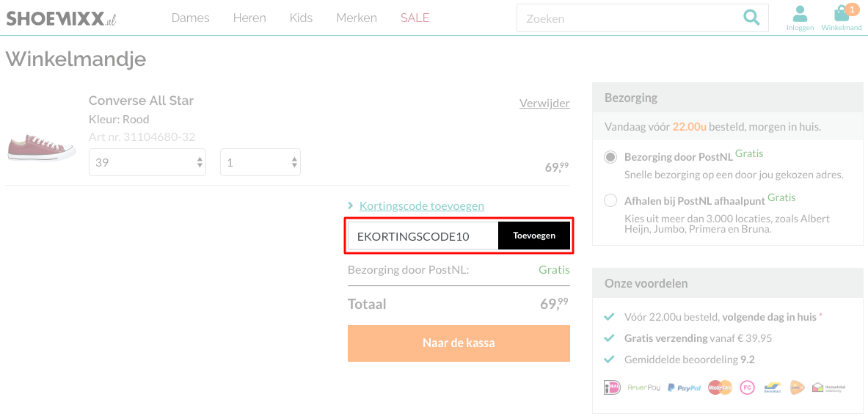Collapse the Kortingscode toevoegen section
868x419 pixels.
(421, 206)
